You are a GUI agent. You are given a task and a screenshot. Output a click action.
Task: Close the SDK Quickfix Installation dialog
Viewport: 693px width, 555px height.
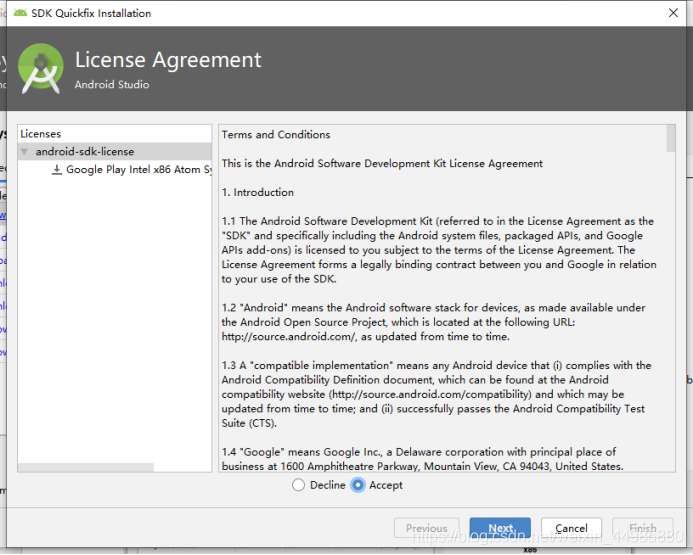(673, 13)
